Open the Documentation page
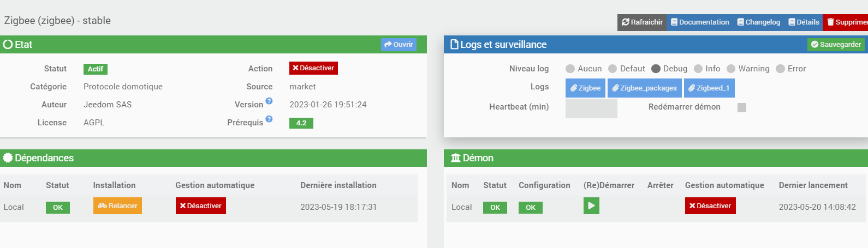 coord(700,22)
